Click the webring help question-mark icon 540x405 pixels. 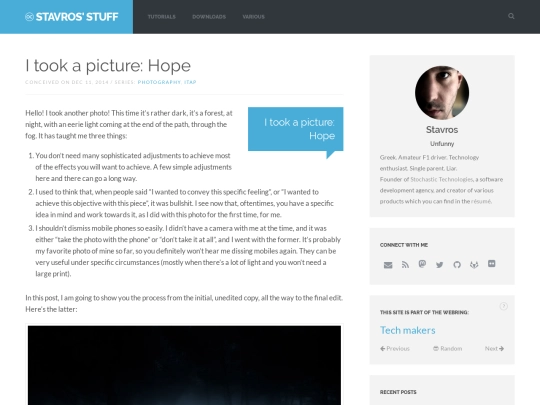[x=503, y=306]
